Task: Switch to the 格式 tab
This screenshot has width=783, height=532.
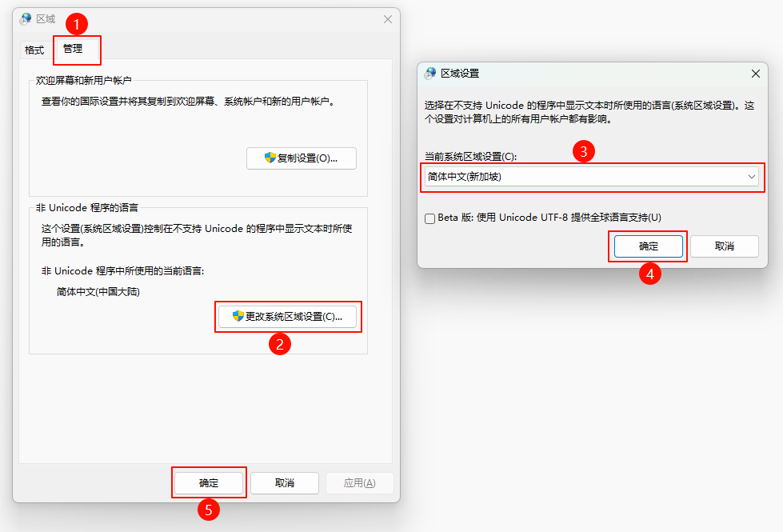Action: (x=34, y=50)
